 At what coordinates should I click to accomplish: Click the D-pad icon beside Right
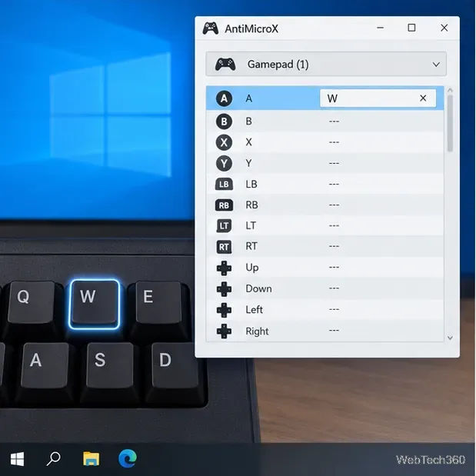224,331
